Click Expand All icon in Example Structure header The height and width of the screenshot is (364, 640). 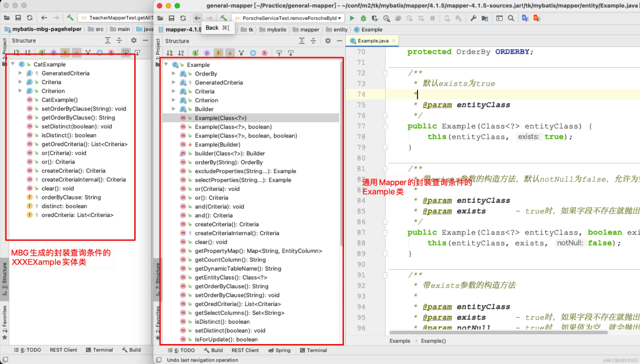pyautogui.click(x=302, y=41)
